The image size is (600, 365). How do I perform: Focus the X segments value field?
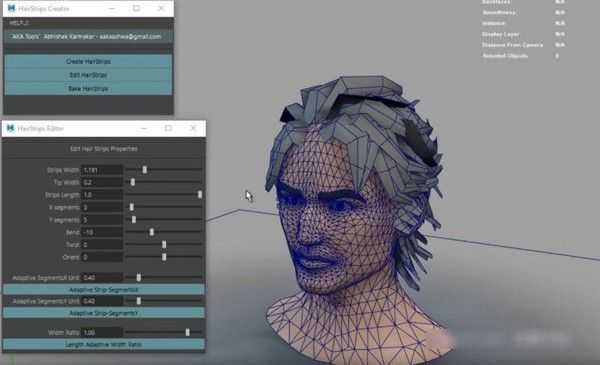(102, 207)
